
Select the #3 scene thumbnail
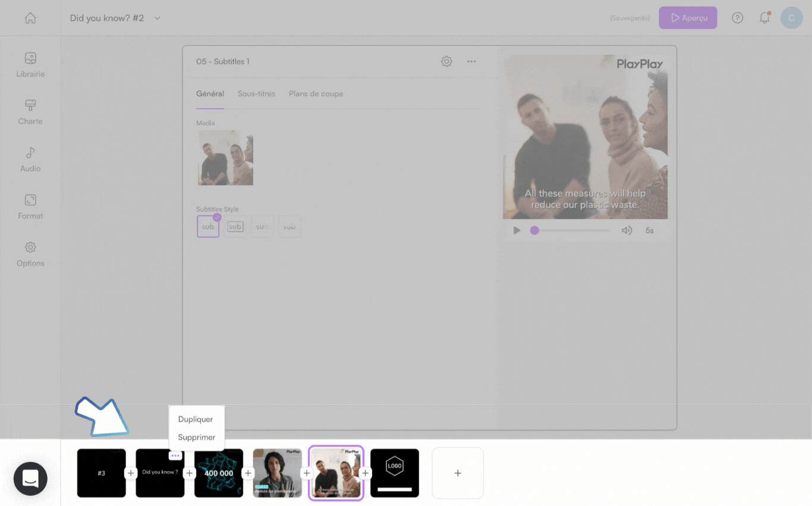[x=102, y=473]
